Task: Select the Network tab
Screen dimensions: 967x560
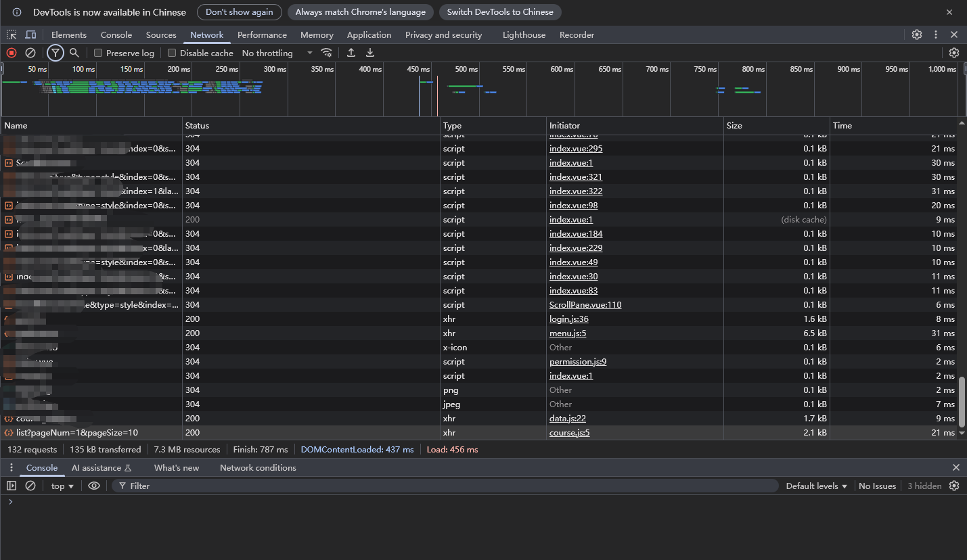Action: [207, 34]
